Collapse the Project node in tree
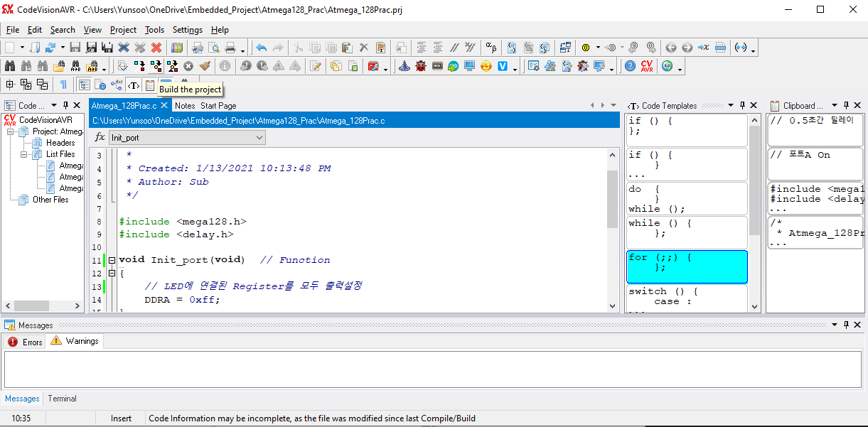 [x=11, y=131]
